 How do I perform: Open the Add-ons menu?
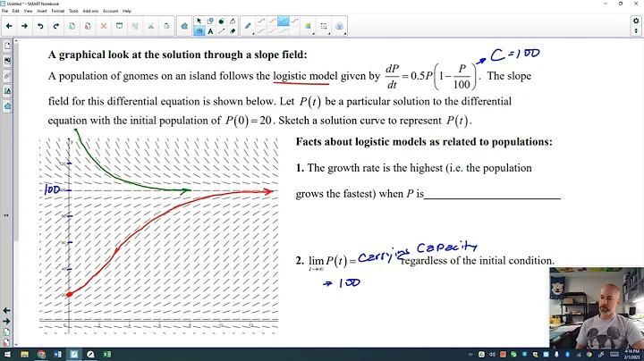(90, 11)
